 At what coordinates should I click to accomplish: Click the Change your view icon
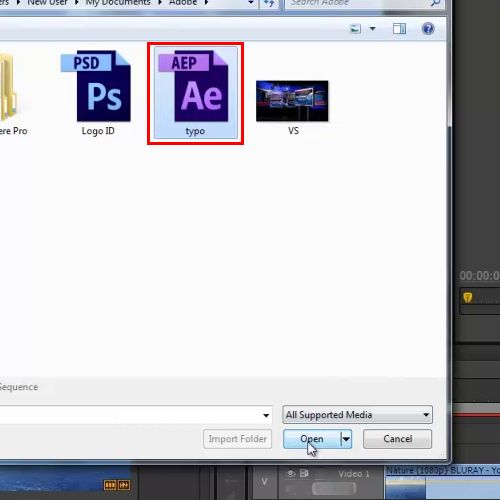click(x=355, y=29)
